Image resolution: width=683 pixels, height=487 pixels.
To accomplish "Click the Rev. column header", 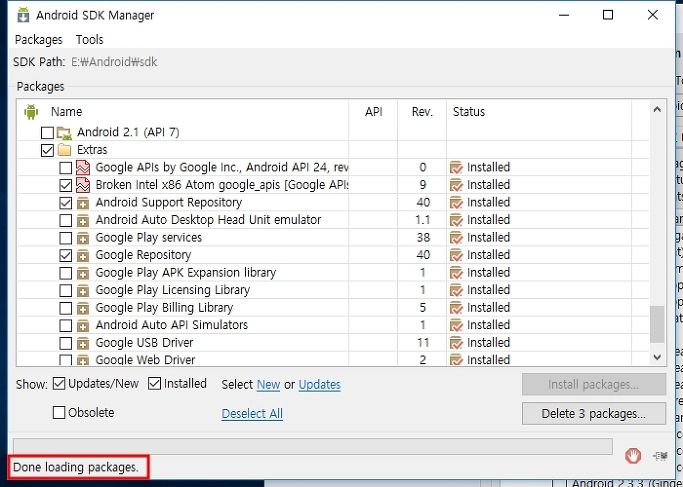I will click(423, 112).
